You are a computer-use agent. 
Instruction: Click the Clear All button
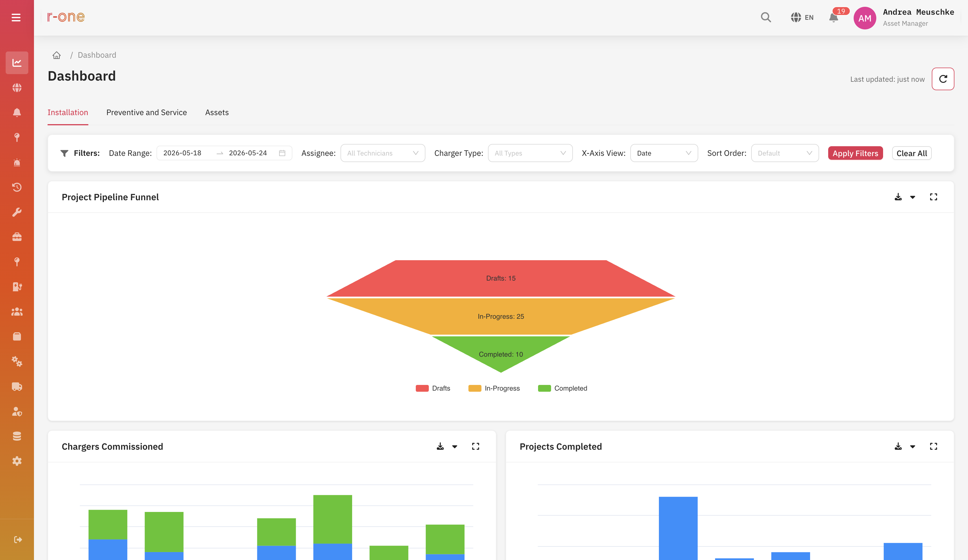click(911, 153)
